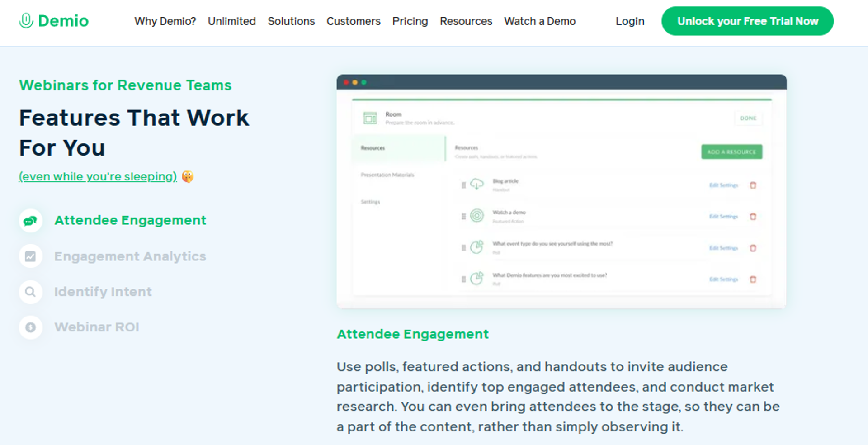This screenshot has height=445, width=868.
Task: Select the Identify Intent tab
Action: (103, 292)
